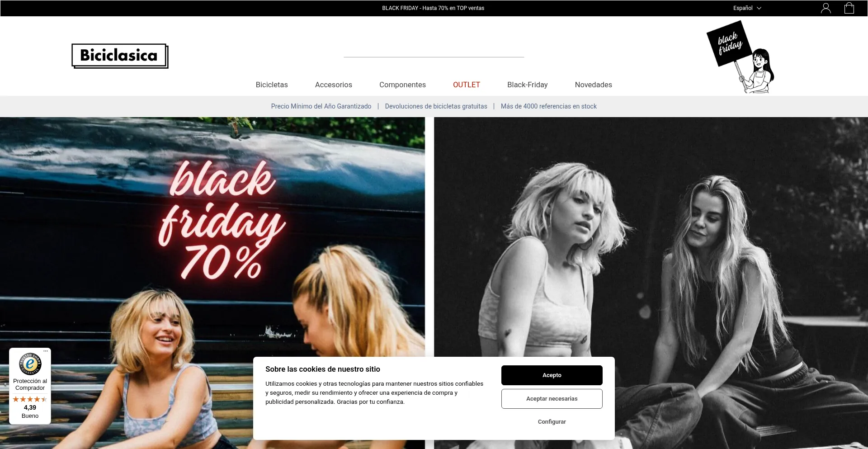The image size is (868, 449).
Task: Open the Componentes menu
Action: coord(402,85)
